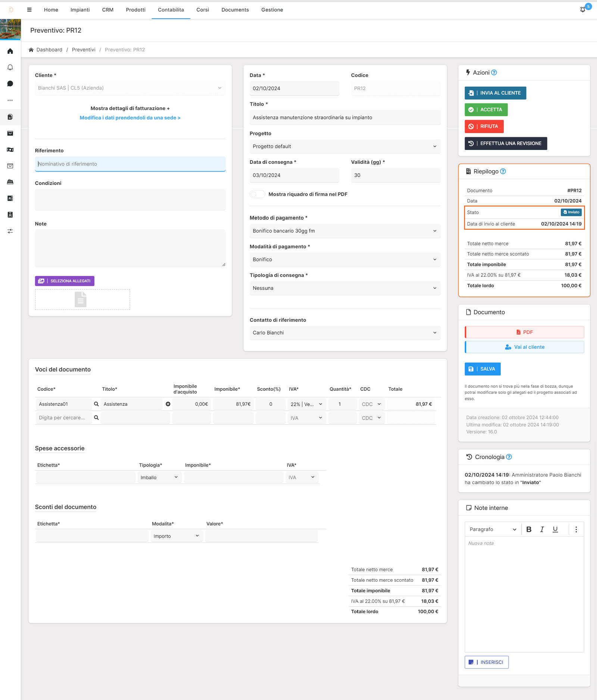The height and width of the screenshot is (700, 597).
Task: Expand the Progetto dropdown
Action: (344, 147)
